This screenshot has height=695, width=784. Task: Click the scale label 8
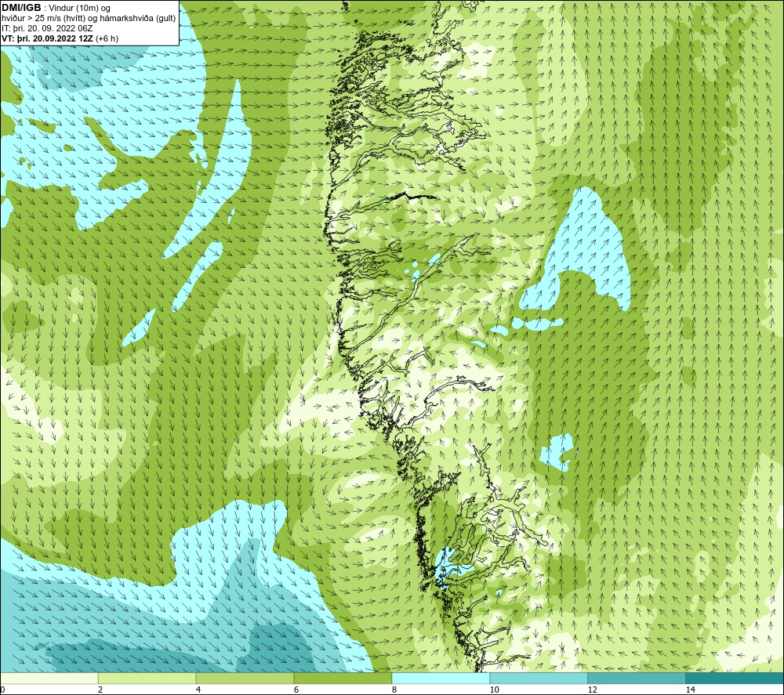pyautogui.click(x=394, y=690)
